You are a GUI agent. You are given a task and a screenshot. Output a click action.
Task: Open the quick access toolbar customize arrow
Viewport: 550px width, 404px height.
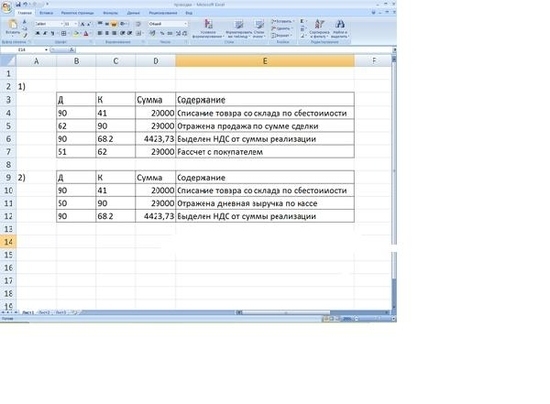(x=47, y=5)
